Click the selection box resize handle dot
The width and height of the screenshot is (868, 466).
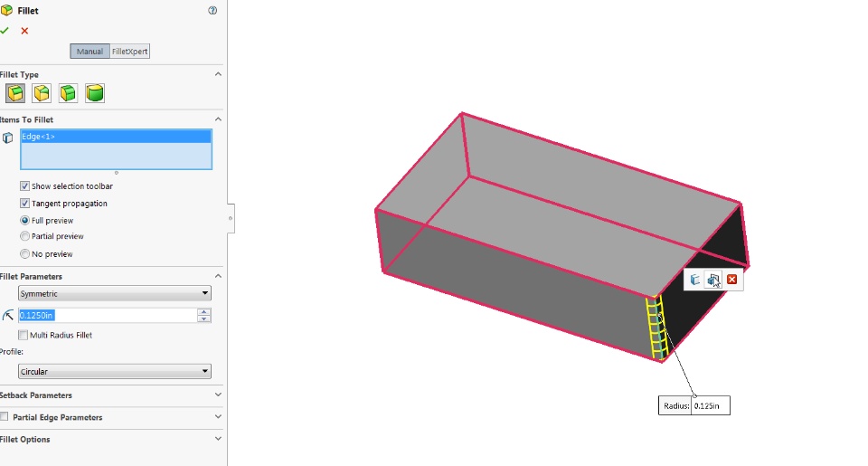[117, 173]
